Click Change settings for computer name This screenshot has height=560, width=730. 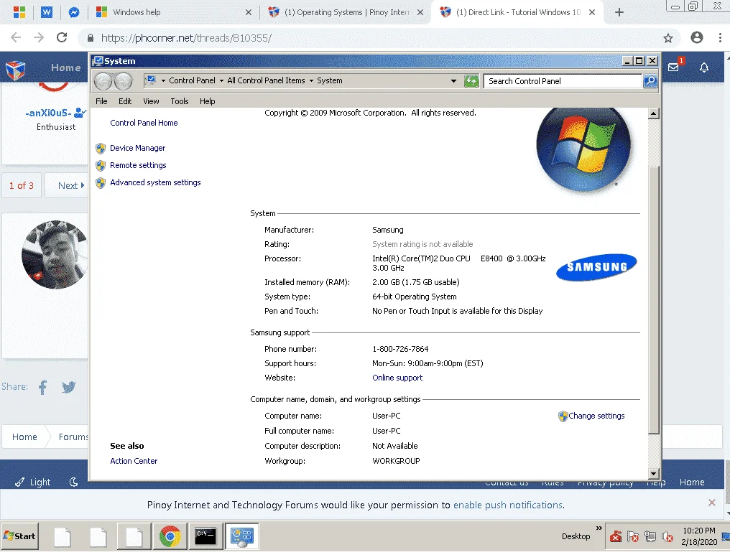pos(596,416)
